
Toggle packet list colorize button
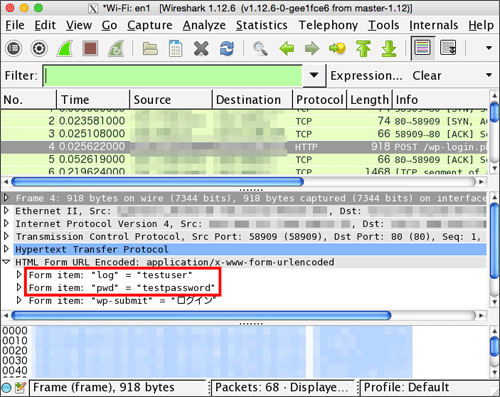[423, 48]
